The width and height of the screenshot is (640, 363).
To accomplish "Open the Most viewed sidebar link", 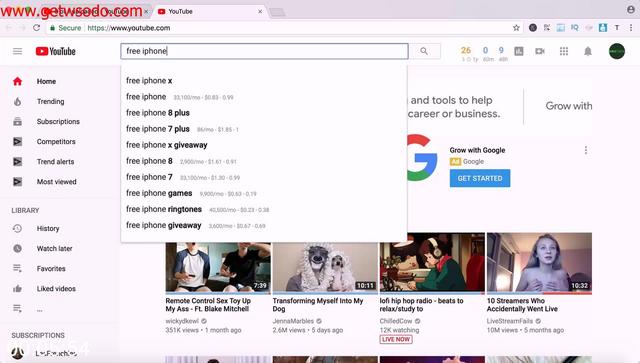I will [x=56, y=181].
